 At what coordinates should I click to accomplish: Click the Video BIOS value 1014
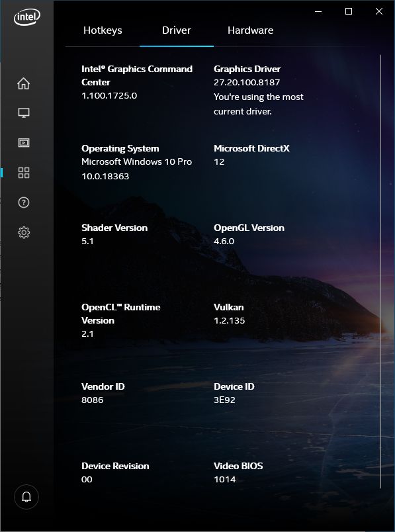click(x=225, y=480)
